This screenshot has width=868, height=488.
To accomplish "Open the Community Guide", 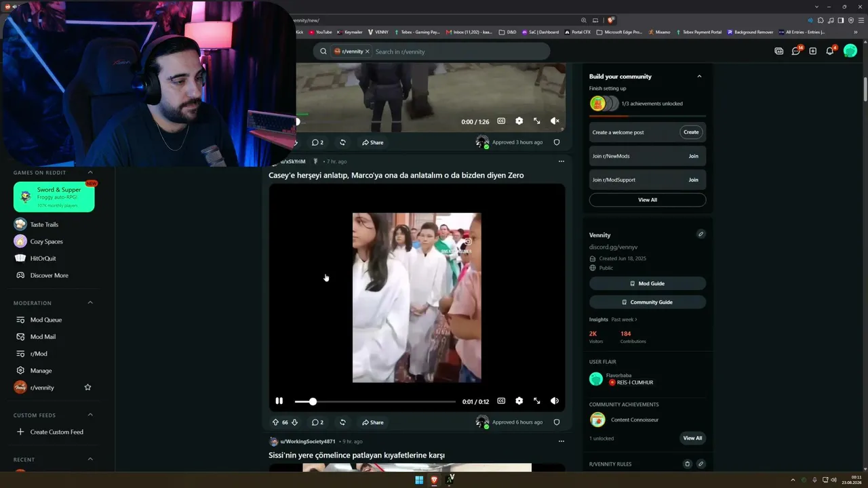I will coord(648,302).
